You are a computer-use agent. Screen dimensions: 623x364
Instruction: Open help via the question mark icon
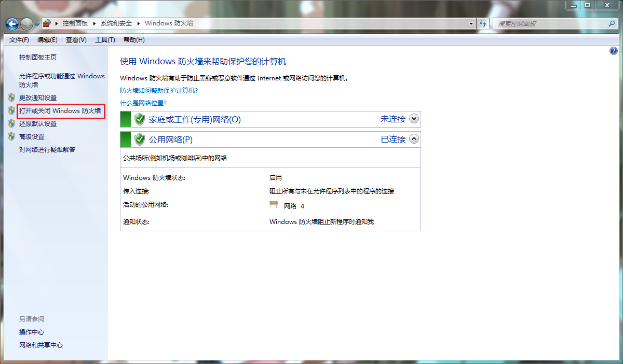[x=614, y=50]
